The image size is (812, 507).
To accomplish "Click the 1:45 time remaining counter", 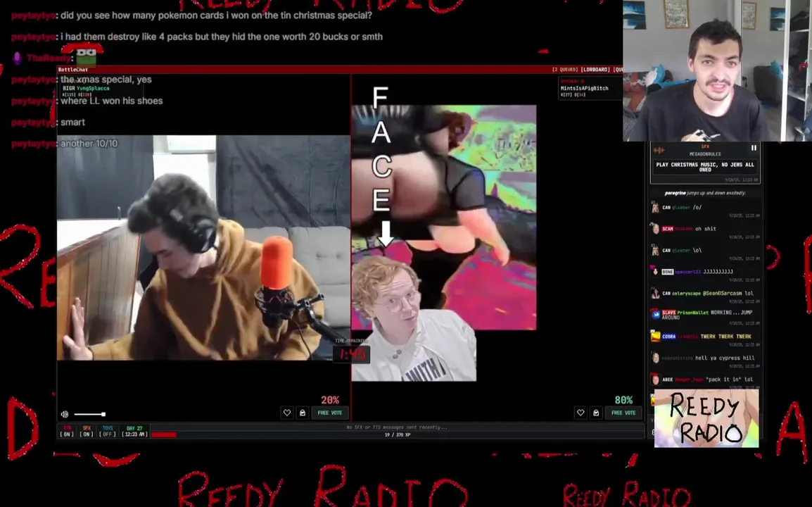I will click(352, 355).
